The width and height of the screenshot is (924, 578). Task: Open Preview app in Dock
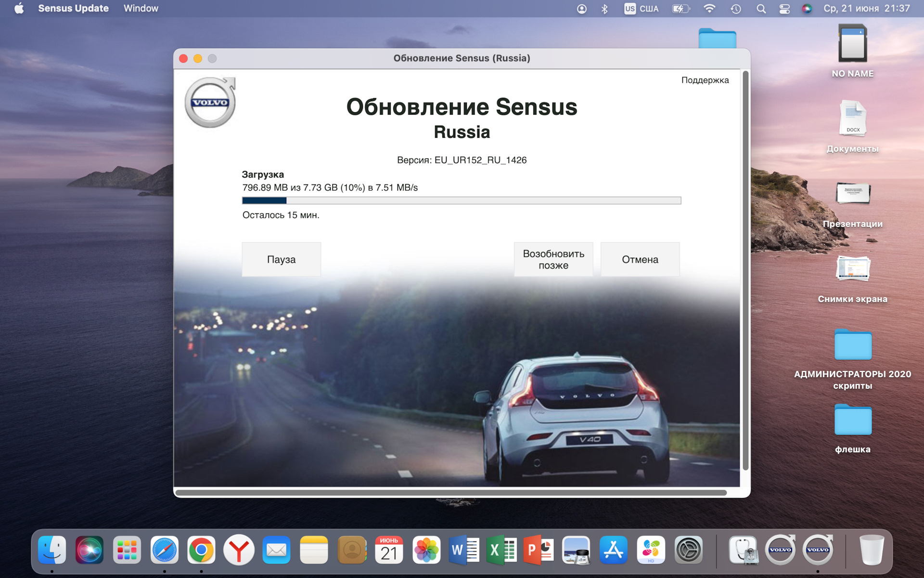click(x=576, y=550)
